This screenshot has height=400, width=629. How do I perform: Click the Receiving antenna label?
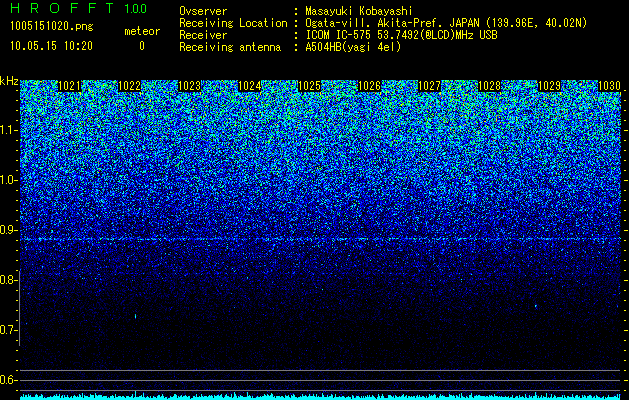pos(230,47)
